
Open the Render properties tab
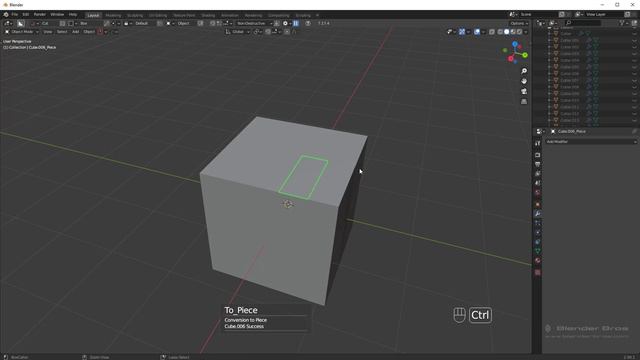click(538, 155)
